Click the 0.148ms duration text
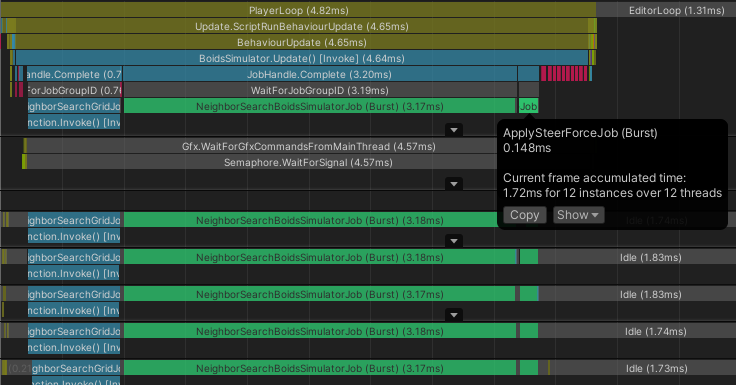The width and height of the screenshot is (736, 385). [527, 148]
